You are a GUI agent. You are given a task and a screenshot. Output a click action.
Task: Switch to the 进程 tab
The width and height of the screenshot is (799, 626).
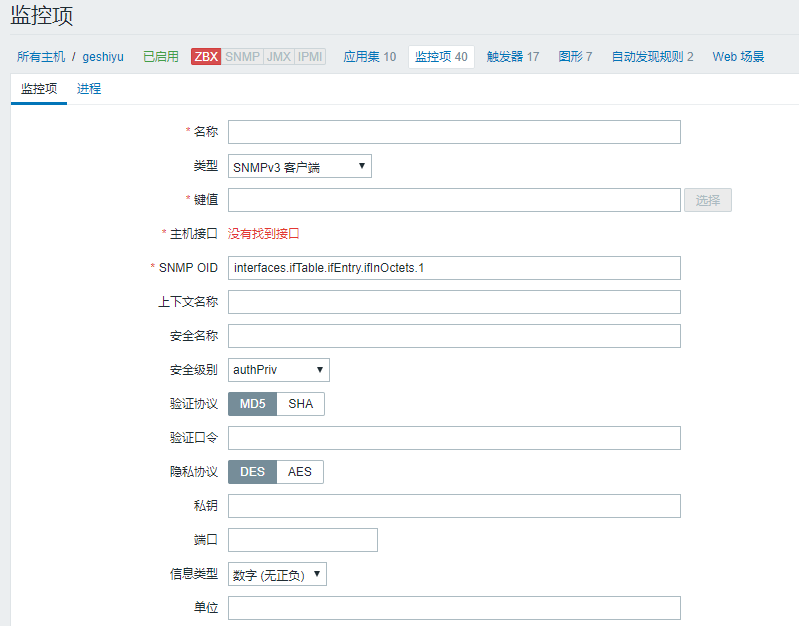tap(89, 89)
